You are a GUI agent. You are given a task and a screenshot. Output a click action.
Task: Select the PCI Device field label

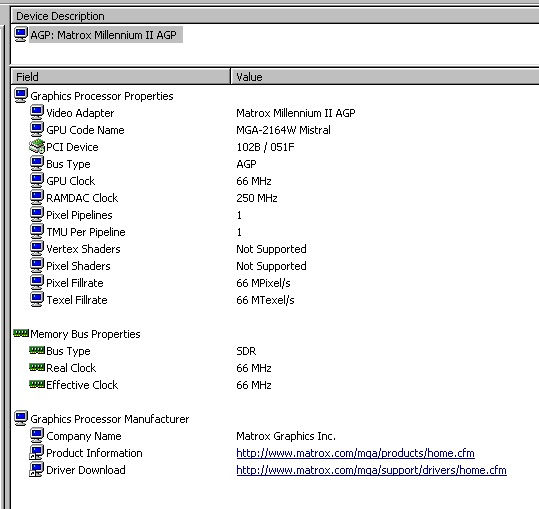point(72,147)
